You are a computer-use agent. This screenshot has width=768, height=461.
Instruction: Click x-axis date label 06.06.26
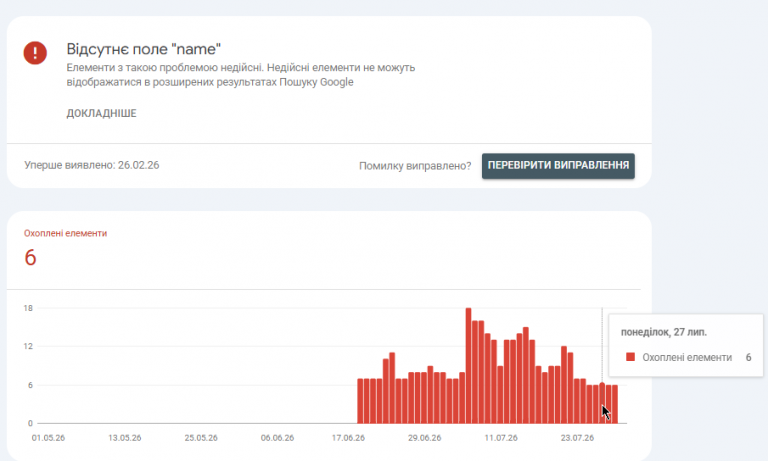(x=277, y=438)
